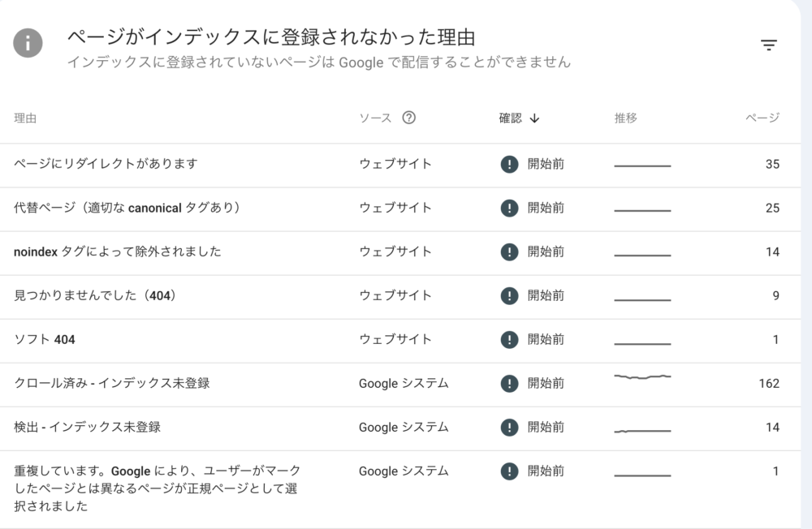The height and width of the screenshot is (529, 812).
Task: Toggle sort arrow beside 確認 column
Action: click(x=534, y=118)
